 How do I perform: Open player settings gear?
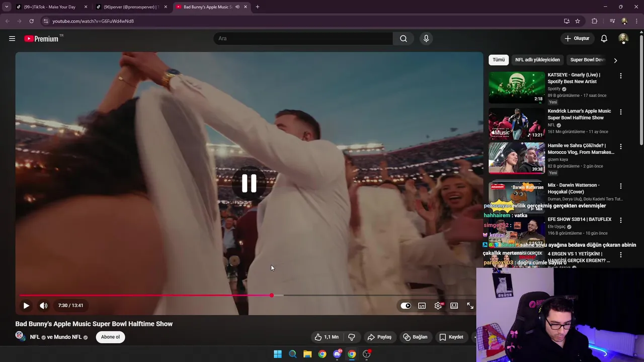[438, 306]
